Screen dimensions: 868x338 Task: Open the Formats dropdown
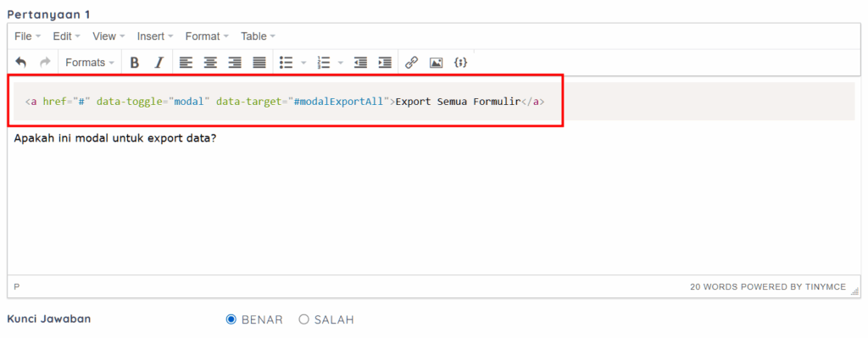(x=90, y=63)
